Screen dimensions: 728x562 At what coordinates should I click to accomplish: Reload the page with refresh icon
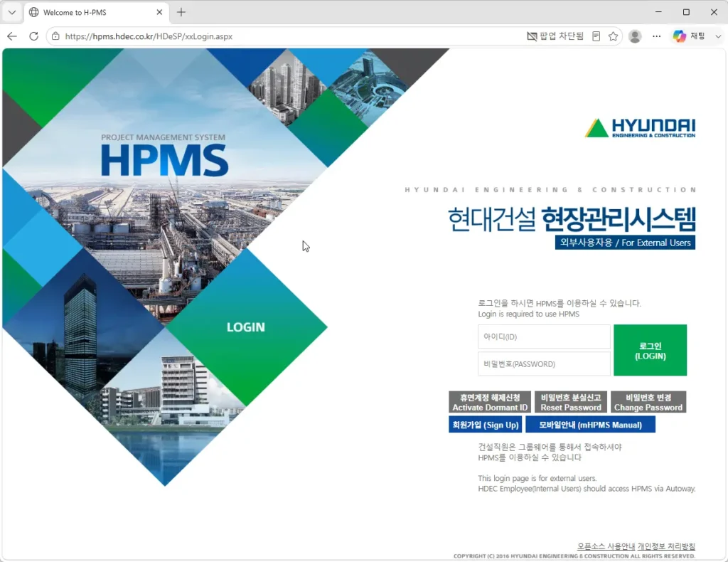(34, 36)
